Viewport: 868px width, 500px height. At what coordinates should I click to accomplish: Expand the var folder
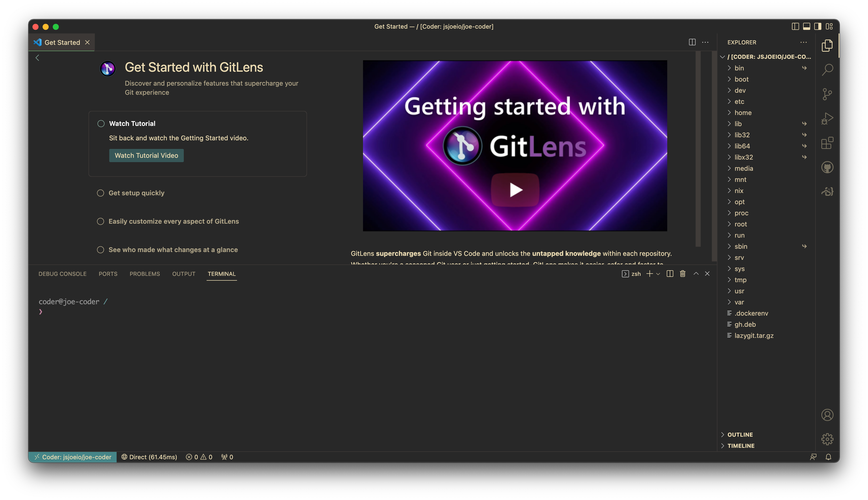[x=767, y=302]
